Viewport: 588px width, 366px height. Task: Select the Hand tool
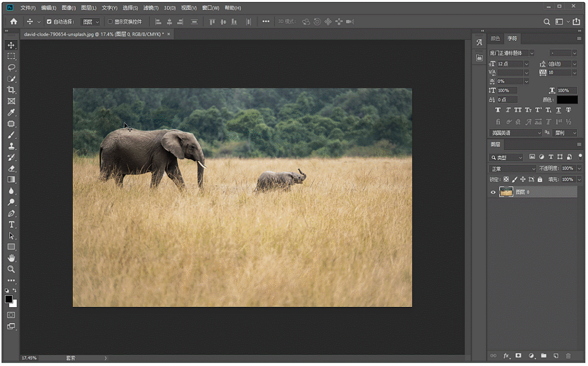(x=11, y=258)
